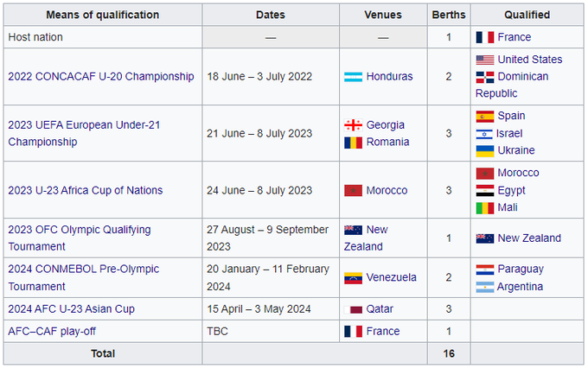Open the 2022 CONCACAF U-20 Championship link
The width and height of the screenshot is (588, 368).
(x=101, y=76)
